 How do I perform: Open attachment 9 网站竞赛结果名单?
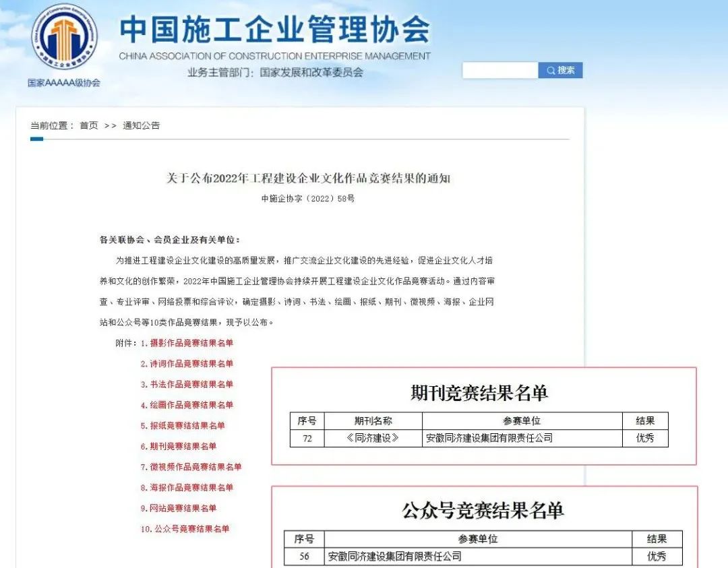click(x=179, y=508)
